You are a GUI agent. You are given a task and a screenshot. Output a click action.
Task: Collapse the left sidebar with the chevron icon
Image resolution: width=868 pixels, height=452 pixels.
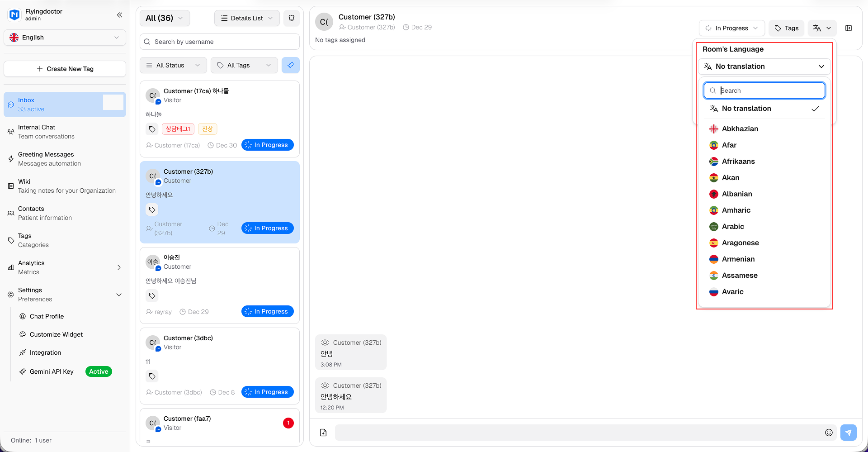point(119,15)
